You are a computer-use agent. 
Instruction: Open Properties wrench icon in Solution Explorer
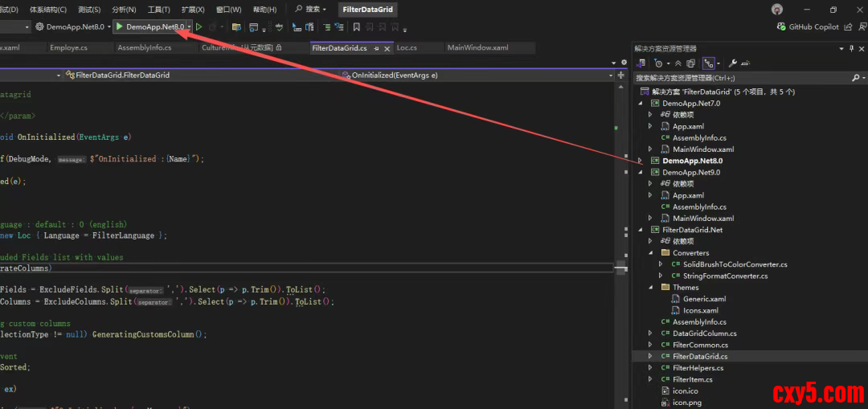[x=732, y=63]
